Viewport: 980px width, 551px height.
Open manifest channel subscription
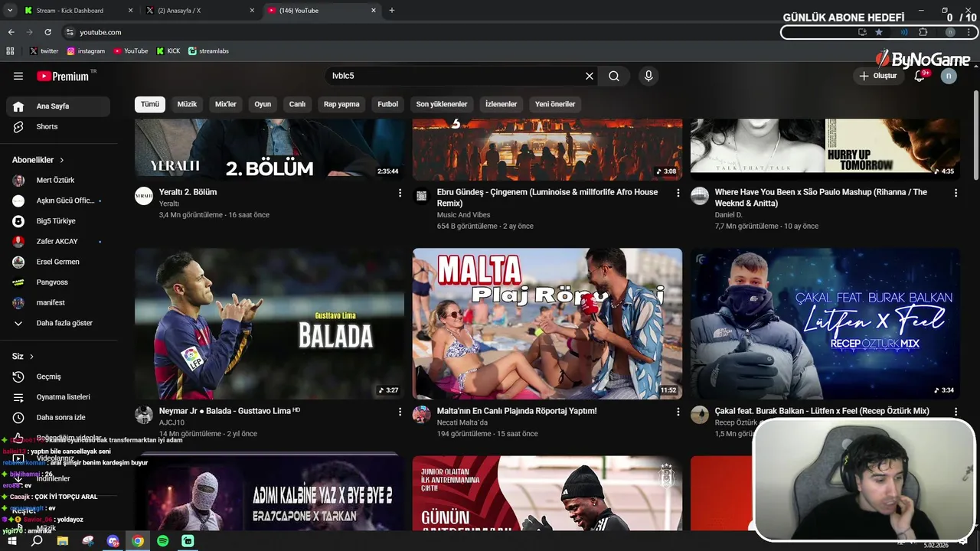point(58,302)
